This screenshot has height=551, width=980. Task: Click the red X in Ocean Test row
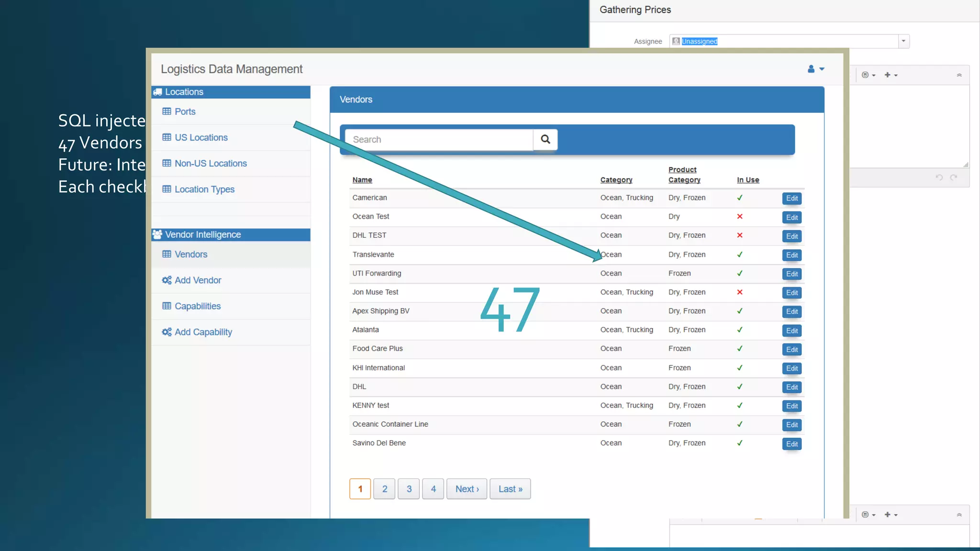[x=740, y=216]
